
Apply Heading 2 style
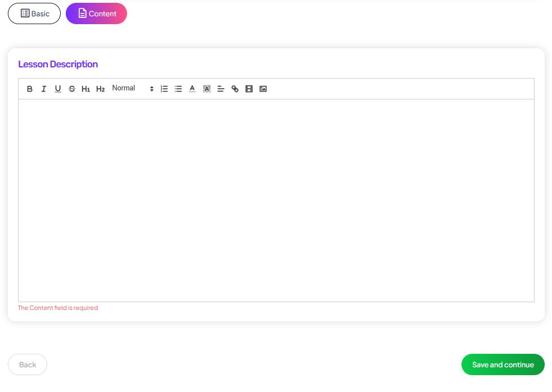pos(100,89)
